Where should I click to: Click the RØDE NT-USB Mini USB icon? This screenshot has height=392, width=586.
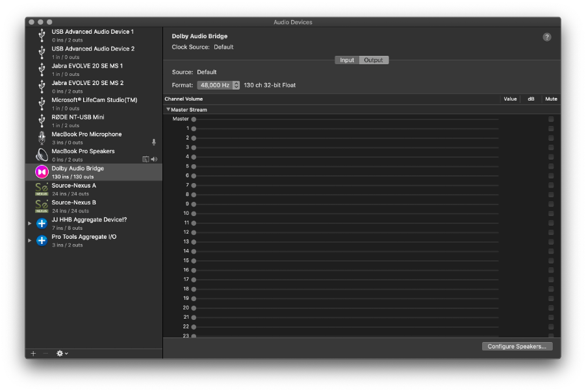42,121
